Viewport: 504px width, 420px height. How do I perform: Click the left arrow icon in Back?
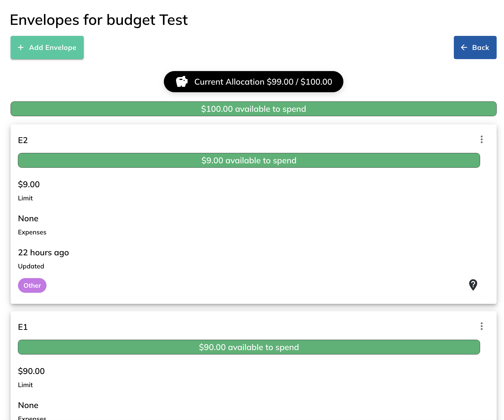click(464, 47)
